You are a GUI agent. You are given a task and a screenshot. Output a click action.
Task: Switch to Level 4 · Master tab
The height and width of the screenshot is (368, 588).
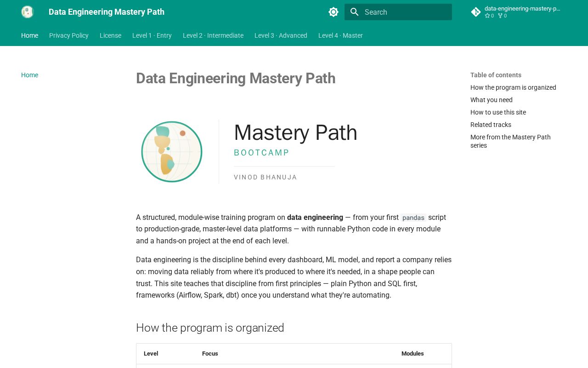(340, 35)
